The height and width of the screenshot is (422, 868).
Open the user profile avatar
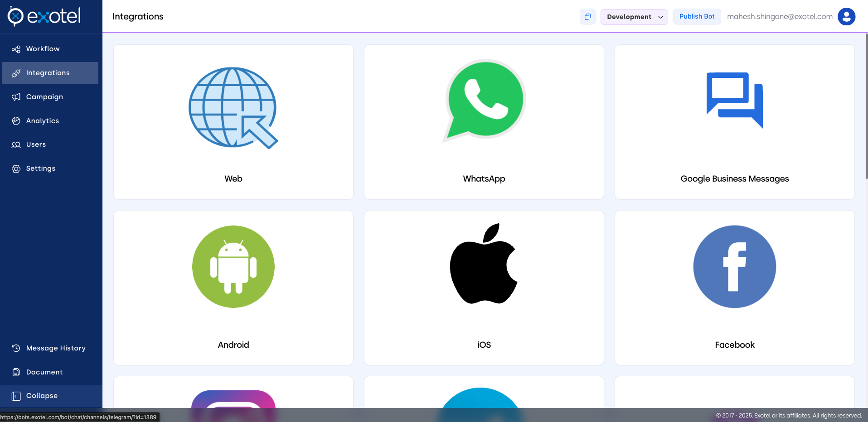coord(846,17)
